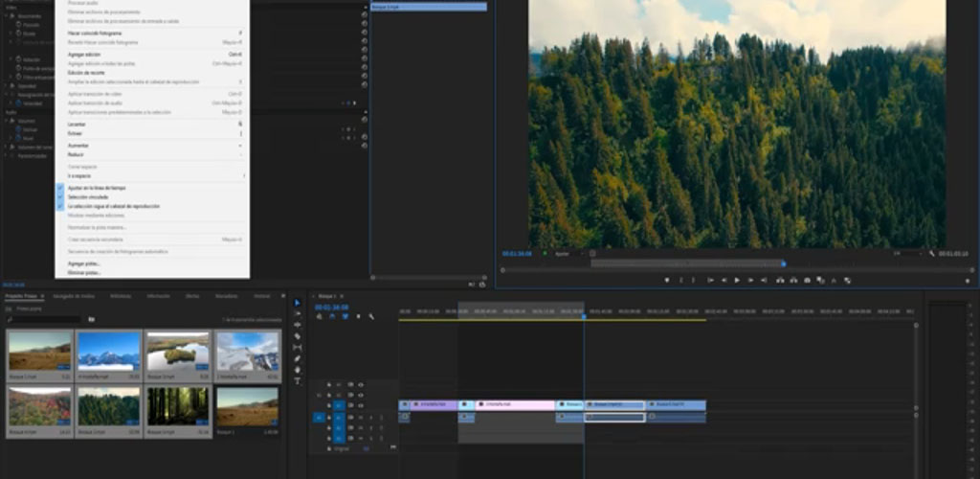Image resolution: width=980 pixels, height=479 pixels.
Task: Click 'Agregar pistas...' in the menu
Action: click(x=84, y=263)
